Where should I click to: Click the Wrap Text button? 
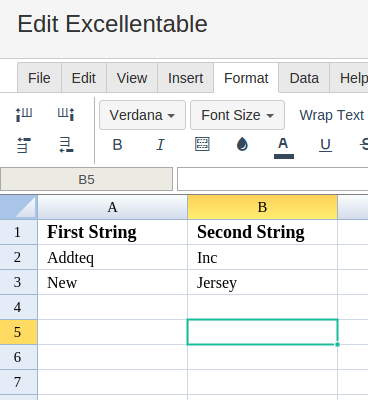click(331, 115)
